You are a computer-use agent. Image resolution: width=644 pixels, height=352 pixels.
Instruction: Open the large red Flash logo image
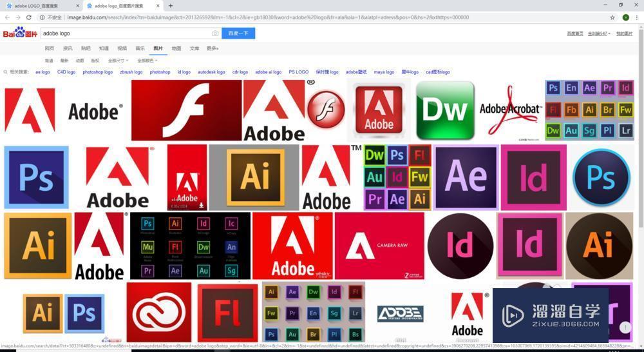point(187,110)
